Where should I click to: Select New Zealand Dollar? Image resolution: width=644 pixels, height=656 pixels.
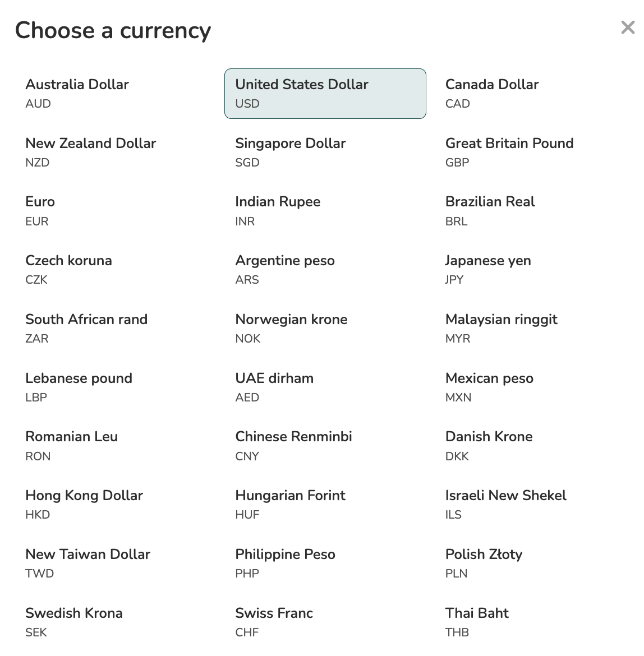coord(90,152)
